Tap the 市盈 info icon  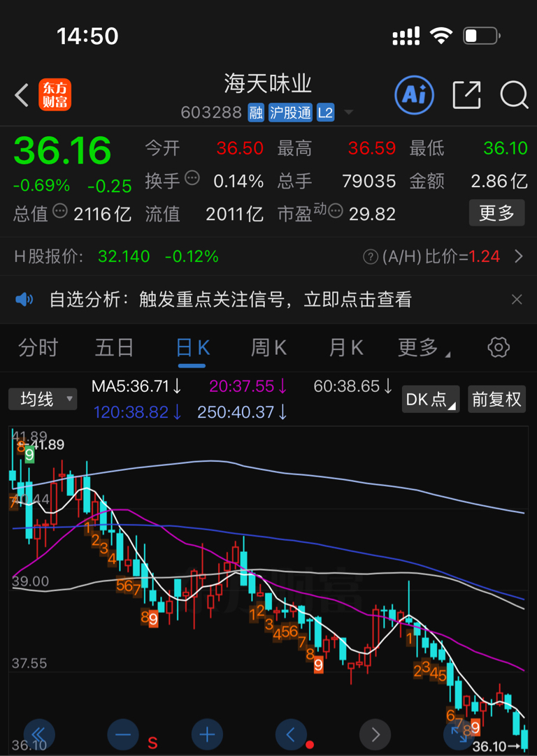[x=336, y=211]
